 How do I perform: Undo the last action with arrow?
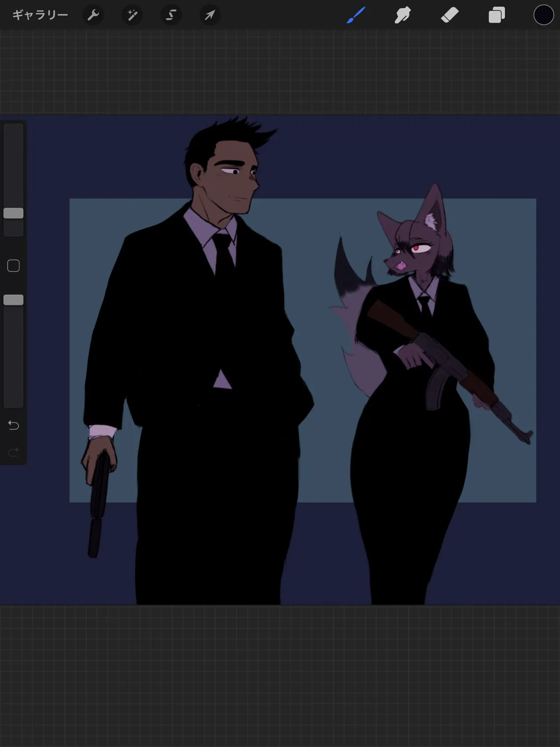(x=14, y=425)
